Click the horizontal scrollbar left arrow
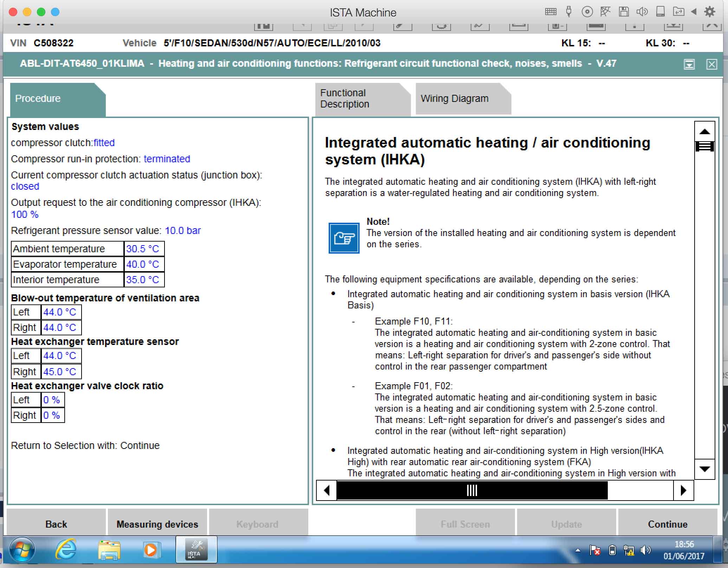This screenshot has width=728, height=568. (x=327, y=490)
